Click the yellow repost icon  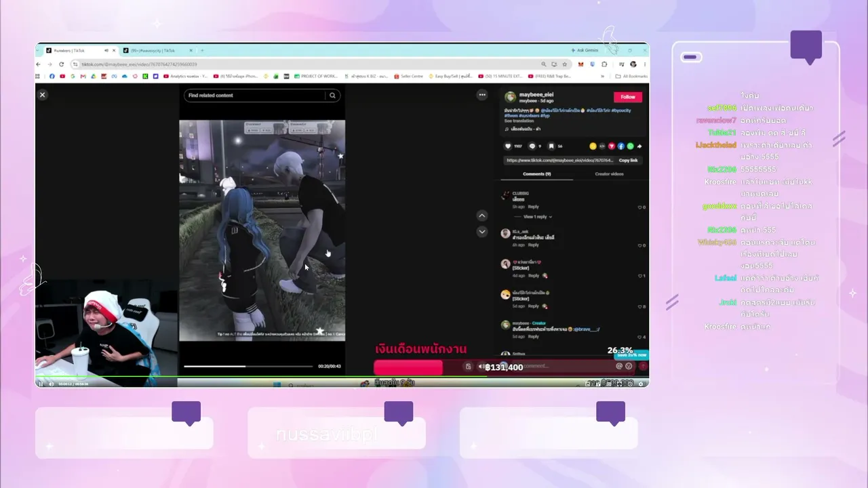pyautogui.click(x=593, y=146)
